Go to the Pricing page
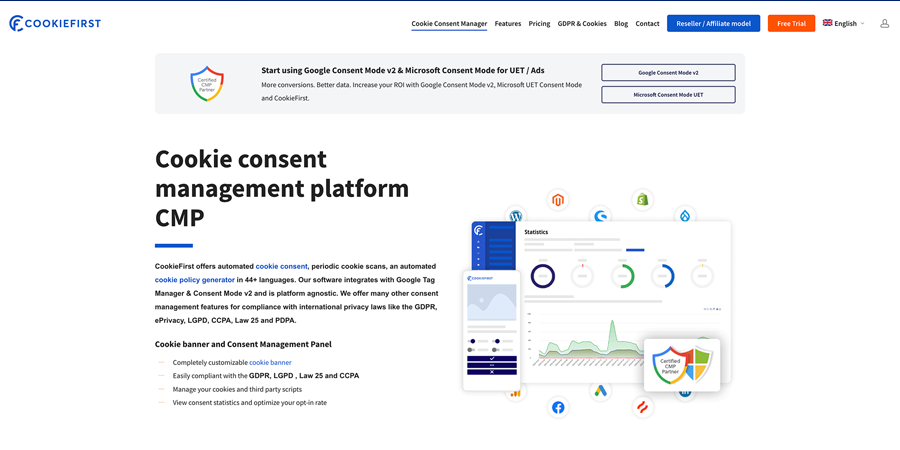Viewport: 900px width, 450px height. 539,23
